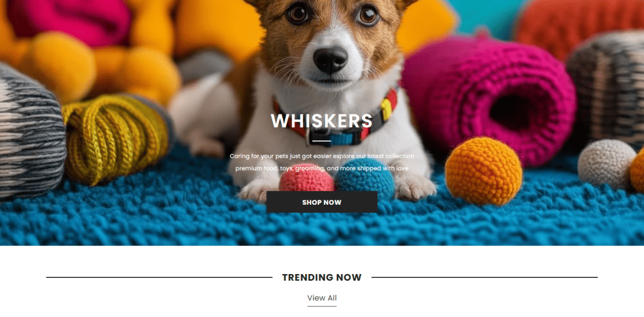Click the white divider under WHISKERS

(x=321, y=141)
